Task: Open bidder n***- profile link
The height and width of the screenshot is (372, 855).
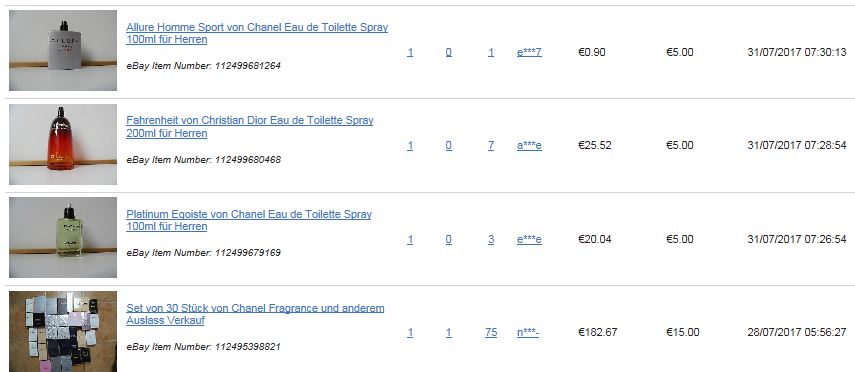Action: (x=528, y=332)
